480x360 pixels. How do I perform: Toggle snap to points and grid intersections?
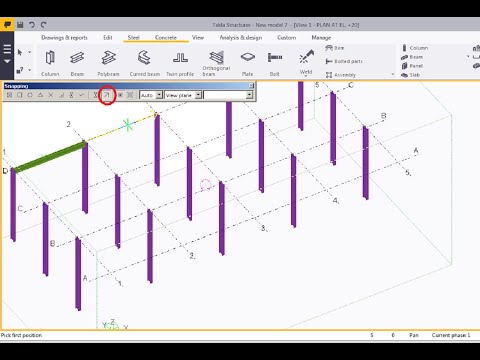[x=9, y=95]
